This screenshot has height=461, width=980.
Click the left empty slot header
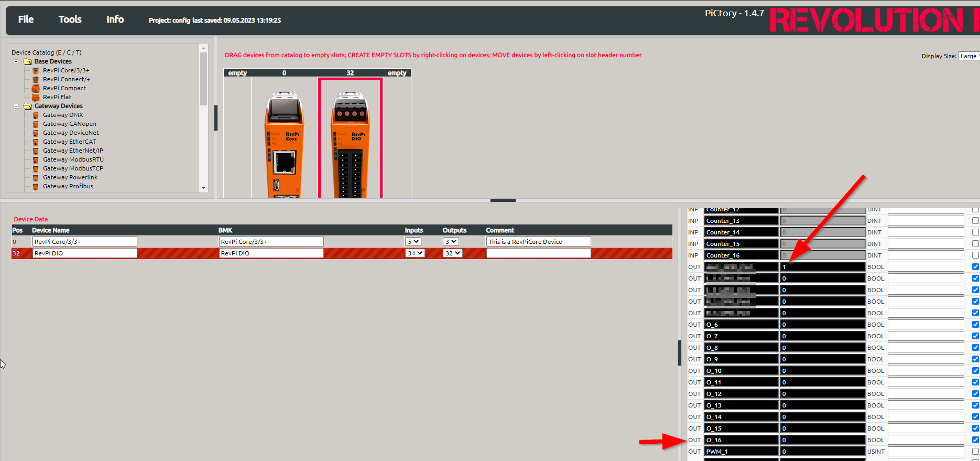237,73
